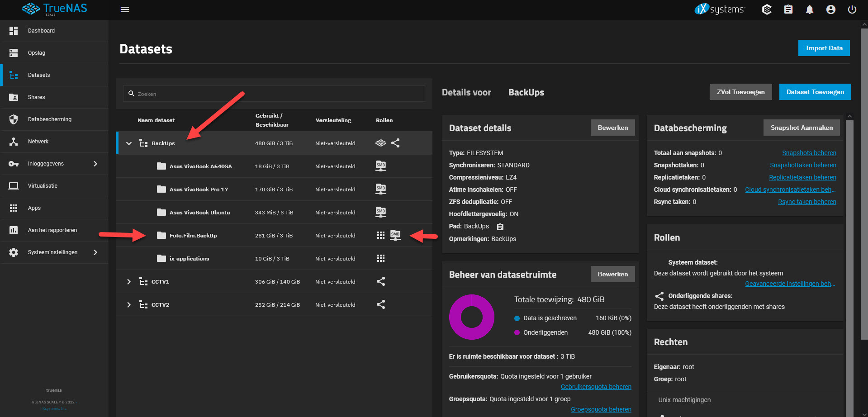
Task: Open Groepsquota beheren link
Action: [x=601, y=409]
